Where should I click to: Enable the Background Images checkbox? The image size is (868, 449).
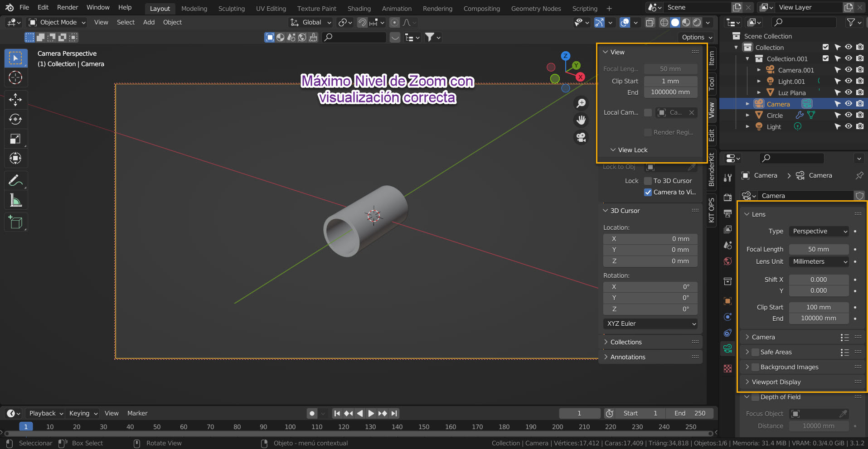point(756,367)
